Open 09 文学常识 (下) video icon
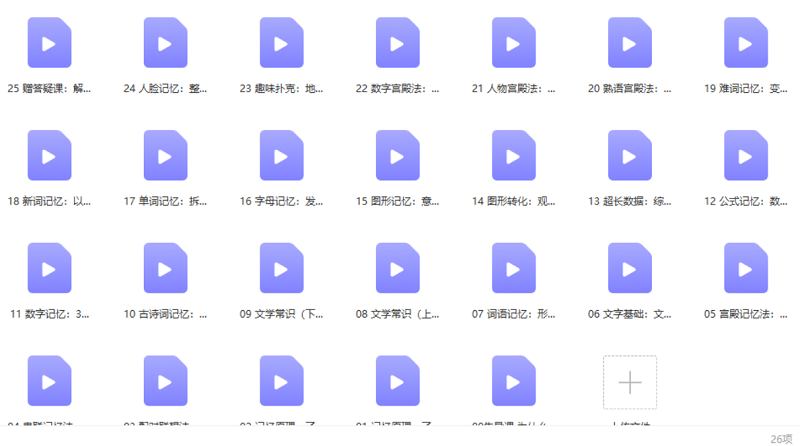800x446 pixels. 281,268
